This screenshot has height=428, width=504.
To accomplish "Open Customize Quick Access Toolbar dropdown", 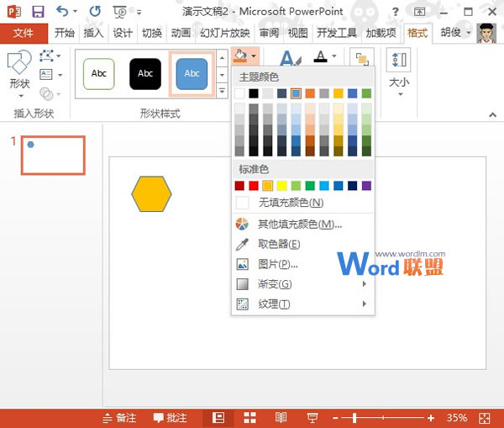I will 139,13.
